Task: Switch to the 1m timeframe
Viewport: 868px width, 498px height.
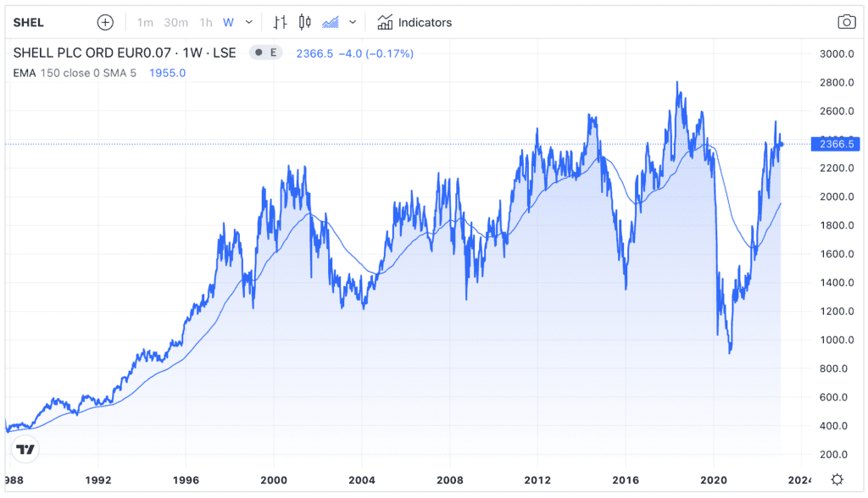Action: (x=145, y=22)
